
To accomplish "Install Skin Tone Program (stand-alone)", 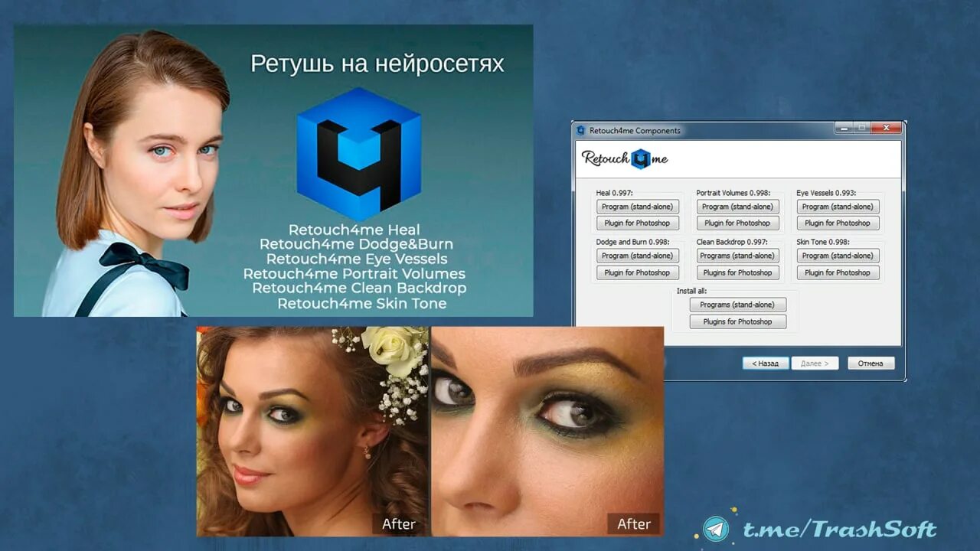I will click(838, 256).
